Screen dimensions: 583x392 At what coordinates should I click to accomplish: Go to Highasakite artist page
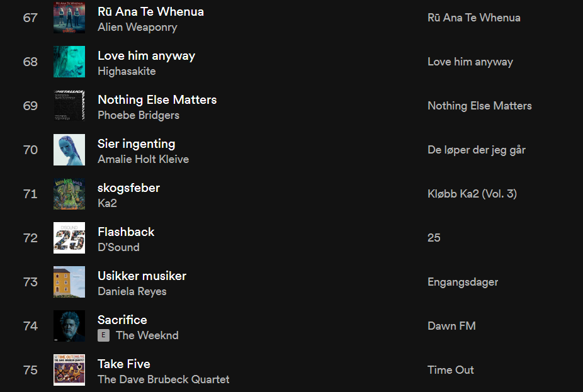point(127,71)
